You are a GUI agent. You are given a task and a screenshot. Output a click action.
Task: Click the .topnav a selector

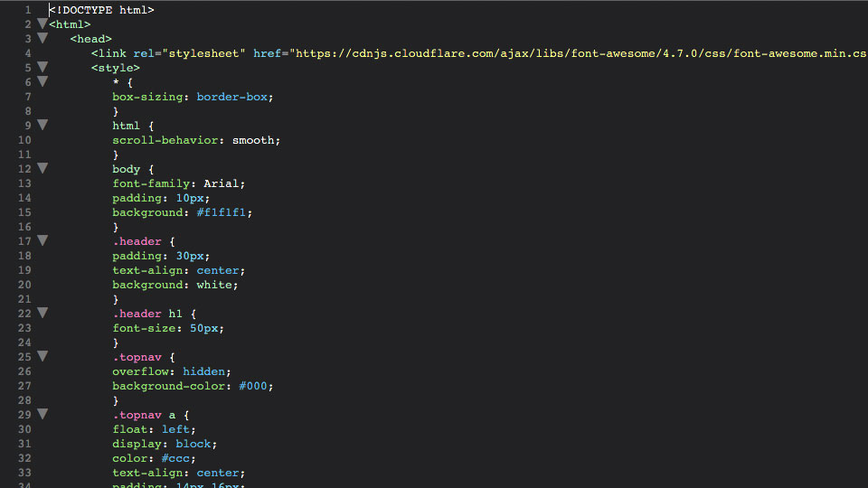[144, 415]
